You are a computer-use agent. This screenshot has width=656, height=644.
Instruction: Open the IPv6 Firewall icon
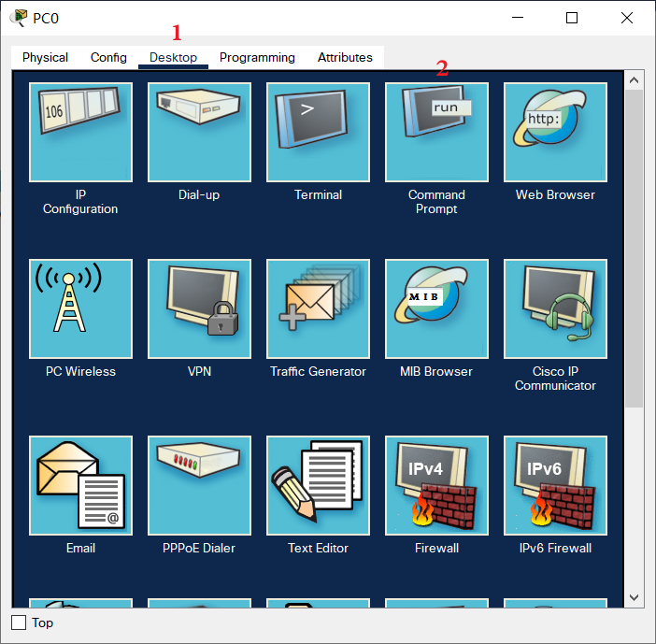[556, 485]
